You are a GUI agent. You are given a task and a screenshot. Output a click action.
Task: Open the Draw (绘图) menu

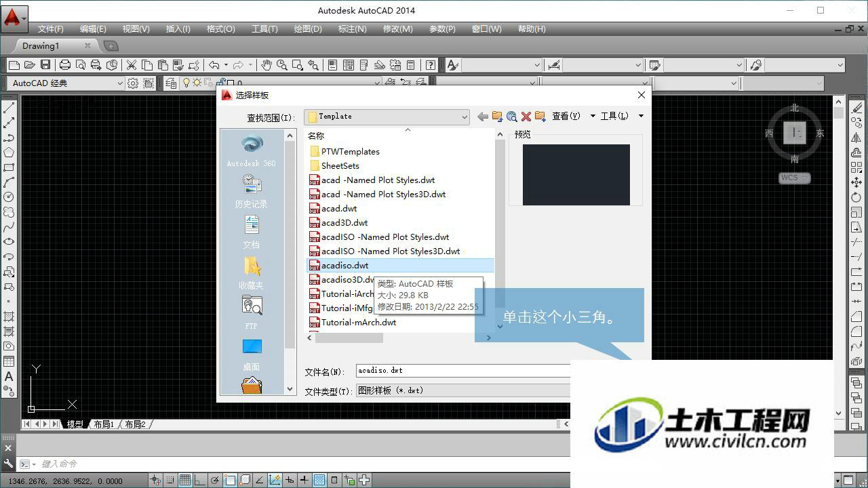pyautogui.click(x=308, y=29)
